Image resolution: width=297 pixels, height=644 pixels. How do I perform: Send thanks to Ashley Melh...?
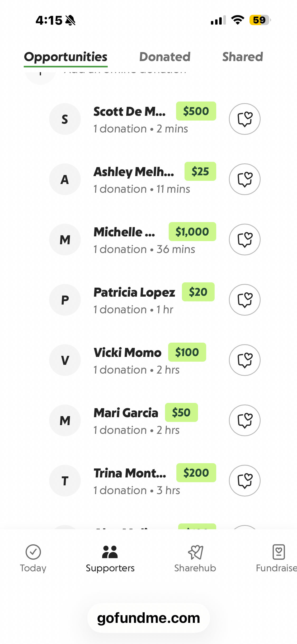244,179
